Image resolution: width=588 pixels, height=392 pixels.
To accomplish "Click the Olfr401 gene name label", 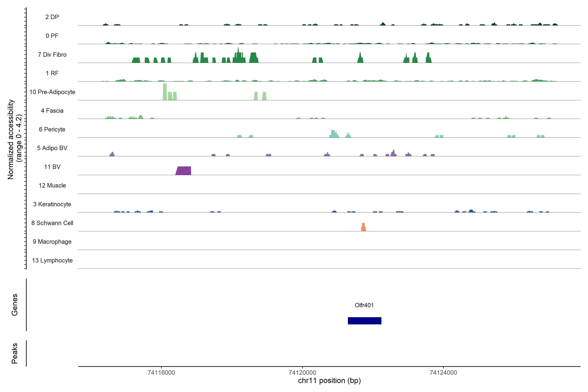I will [x=364, y=305].
